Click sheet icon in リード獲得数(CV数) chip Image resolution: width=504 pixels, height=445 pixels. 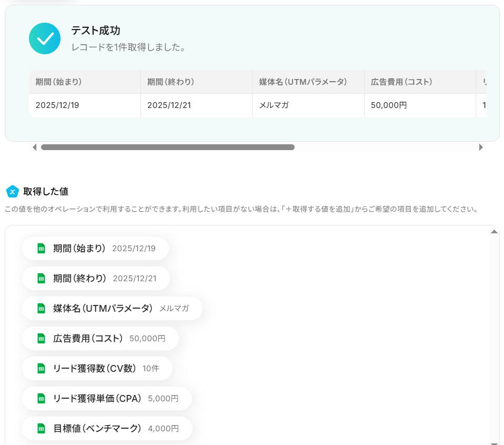(41, 369)
